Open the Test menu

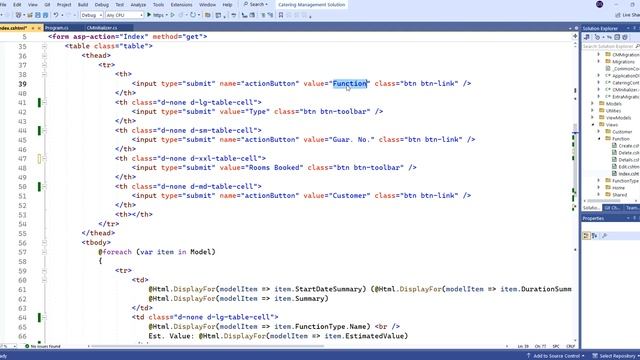point(120,4)
